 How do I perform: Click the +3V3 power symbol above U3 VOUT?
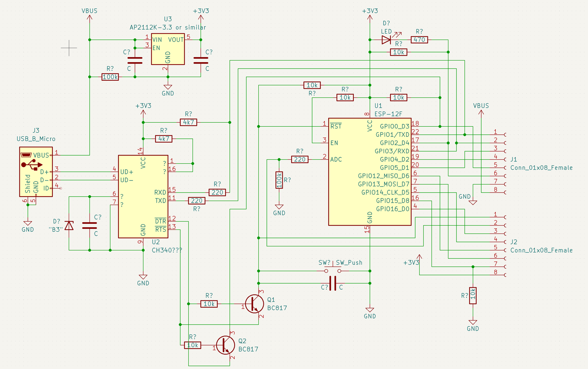pos(201,15)
